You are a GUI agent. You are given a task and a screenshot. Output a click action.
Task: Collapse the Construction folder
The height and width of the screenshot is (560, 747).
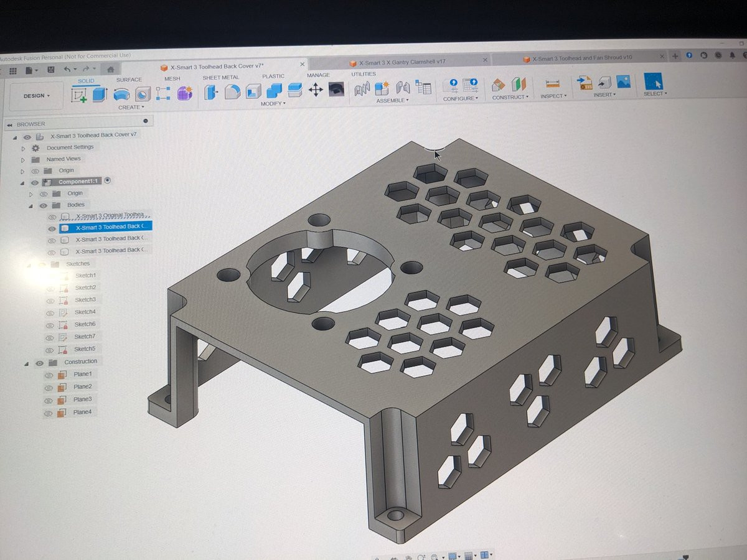[26, 363]
